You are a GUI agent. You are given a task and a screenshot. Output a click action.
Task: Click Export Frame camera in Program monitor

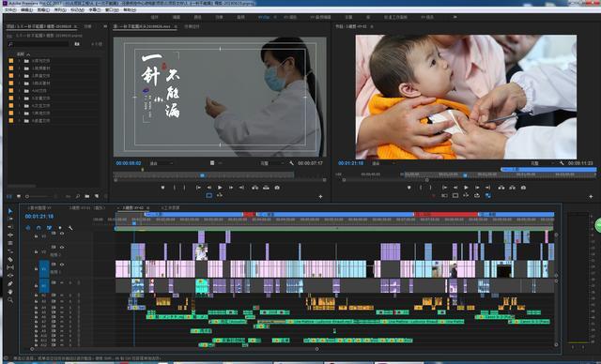[x=523, y=188]
